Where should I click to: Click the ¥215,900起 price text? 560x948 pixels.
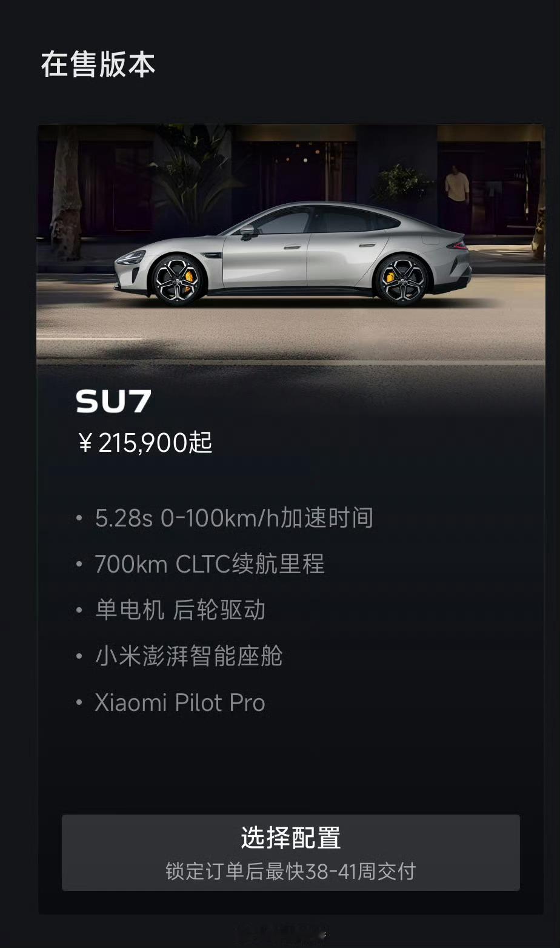[x=145, y=443]
